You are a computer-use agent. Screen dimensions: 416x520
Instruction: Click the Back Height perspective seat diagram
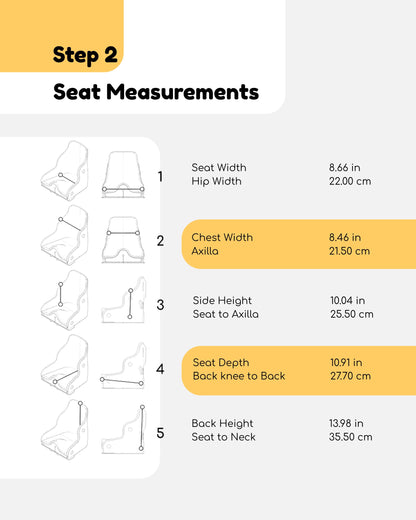(65, 429)
